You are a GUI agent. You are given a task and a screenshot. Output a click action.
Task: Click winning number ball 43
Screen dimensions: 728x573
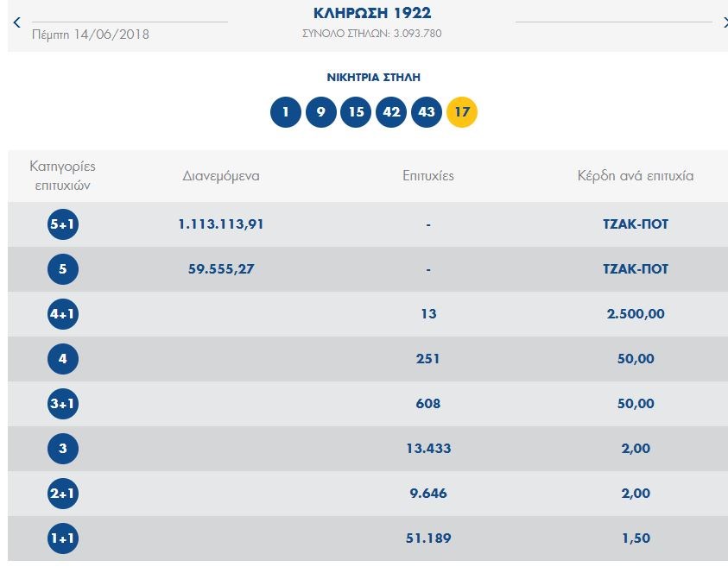tap(427, 112)
